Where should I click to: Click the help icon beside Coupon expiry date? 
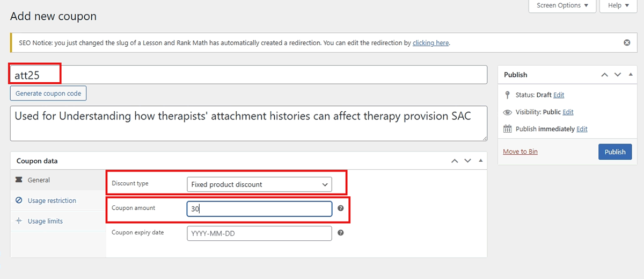(x=340, y=233)
